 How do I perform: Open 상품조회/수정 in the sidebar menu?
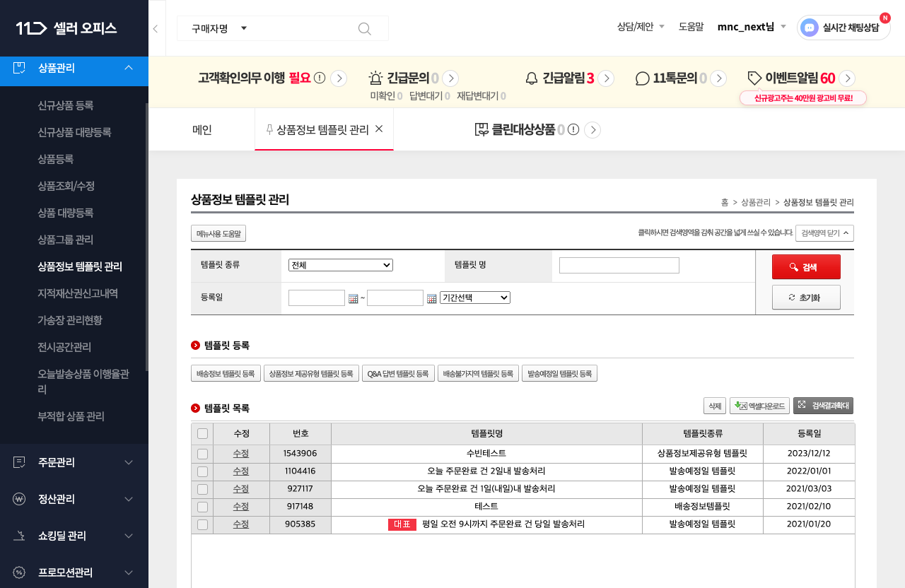pyautogui.click(x=66, y=186)
